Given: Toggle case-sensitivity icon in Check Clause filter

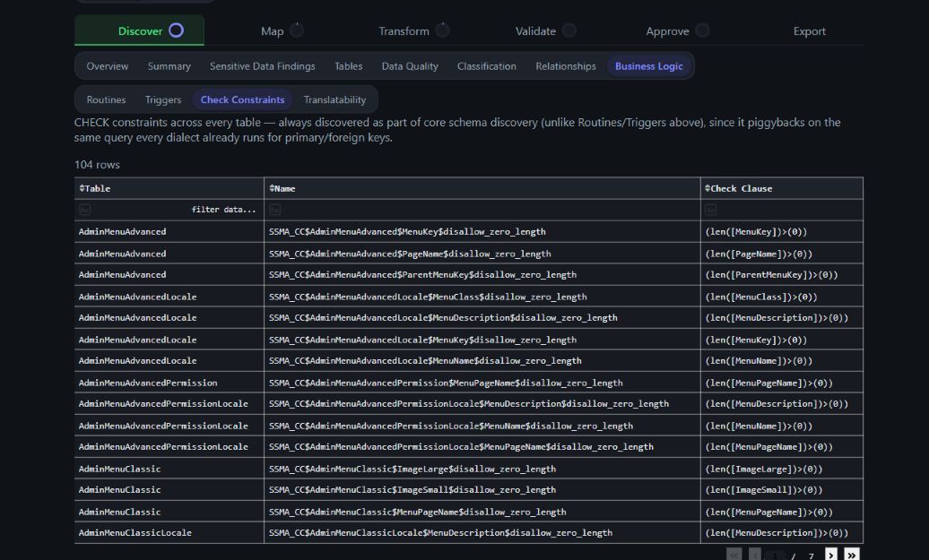Looking at the screenshot, I should click(710, 210).
